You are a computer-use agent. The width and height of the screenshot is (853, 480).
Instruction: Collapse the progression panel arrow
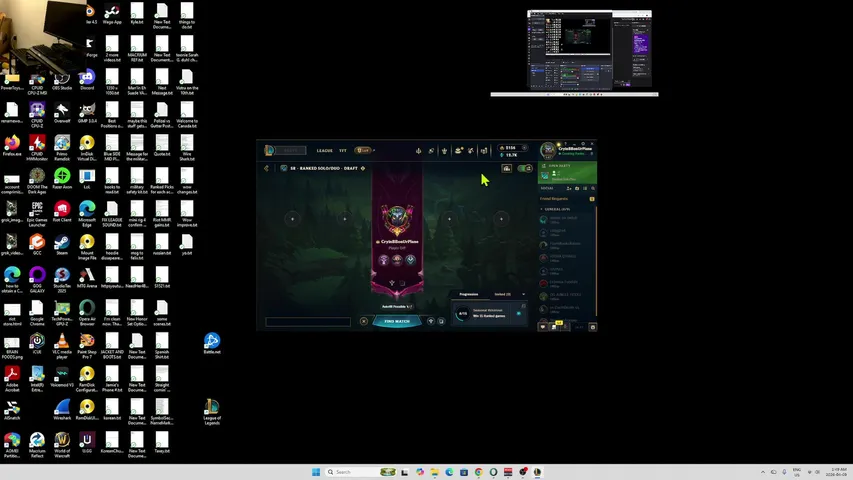pos(523,294)
